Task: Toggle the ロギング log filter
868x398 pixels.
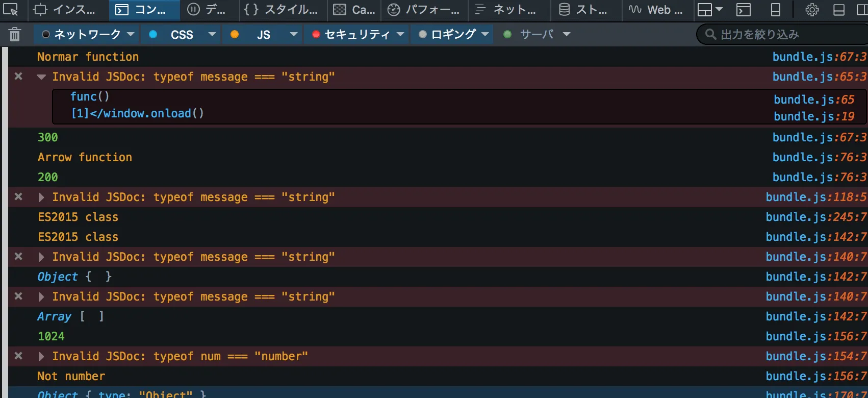Action: [447, 34]
